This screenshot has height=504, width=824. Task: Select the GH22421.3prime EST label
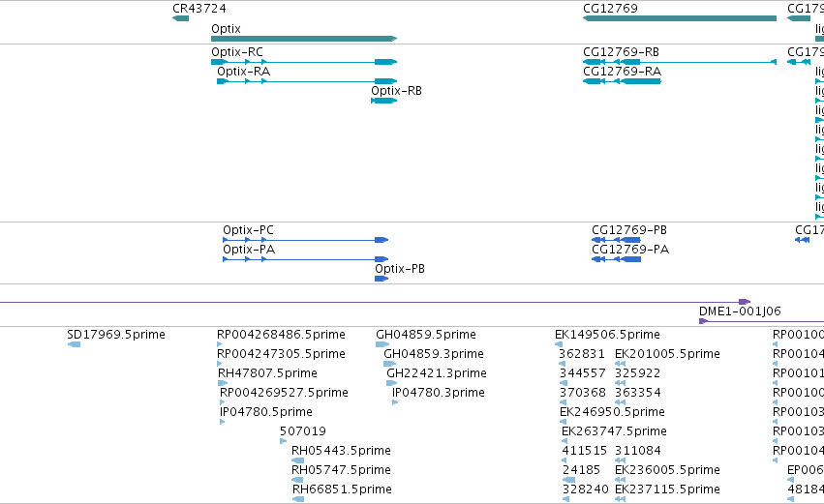tap(437, 373)
